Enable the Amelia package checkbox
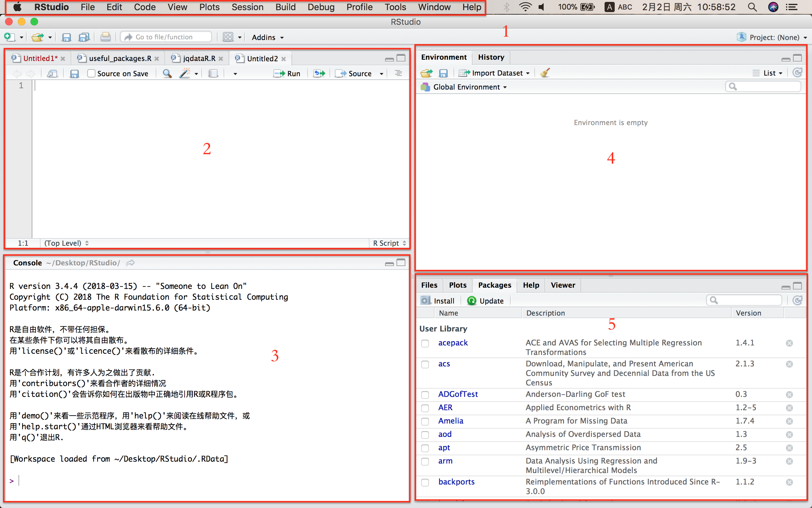The image size is (812, 508). point(425,421)
